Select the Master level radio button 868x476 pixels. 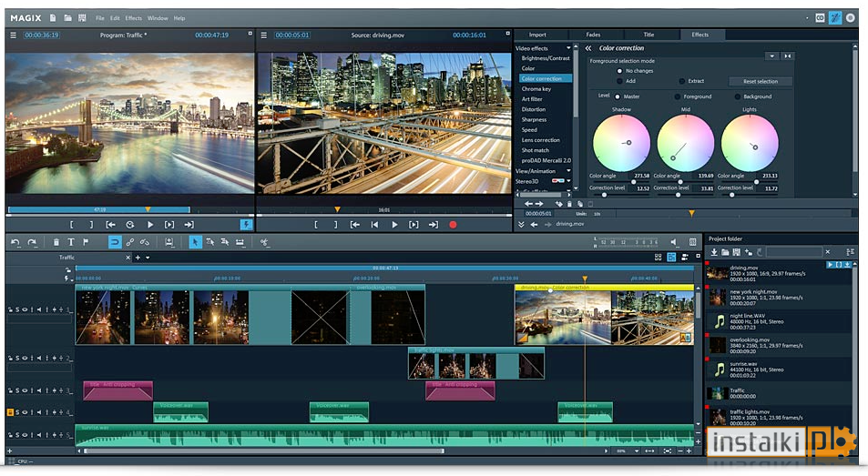coord(618,96)
